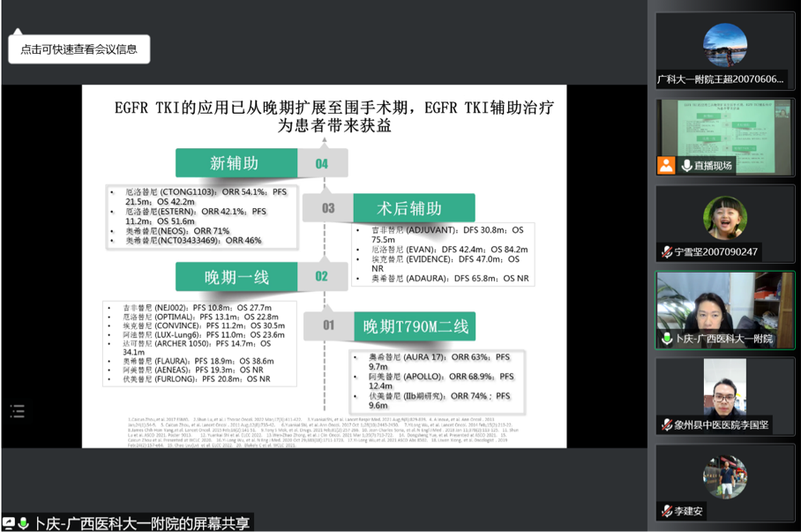
Task: Click the 晚期T790M二线 header on slide
Action: (x=416, y=326)
